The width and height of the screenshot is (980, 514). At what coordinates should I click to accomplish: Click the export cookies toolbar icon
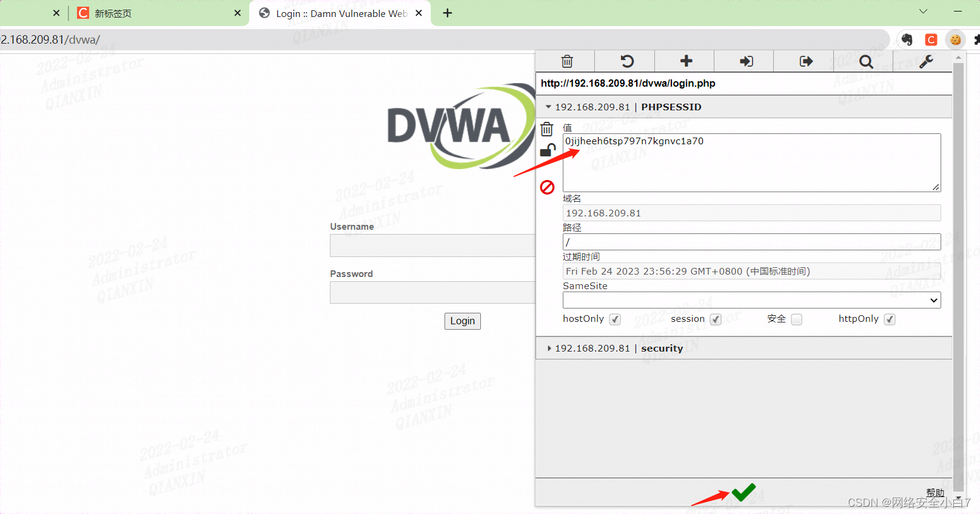click(806, 61)
